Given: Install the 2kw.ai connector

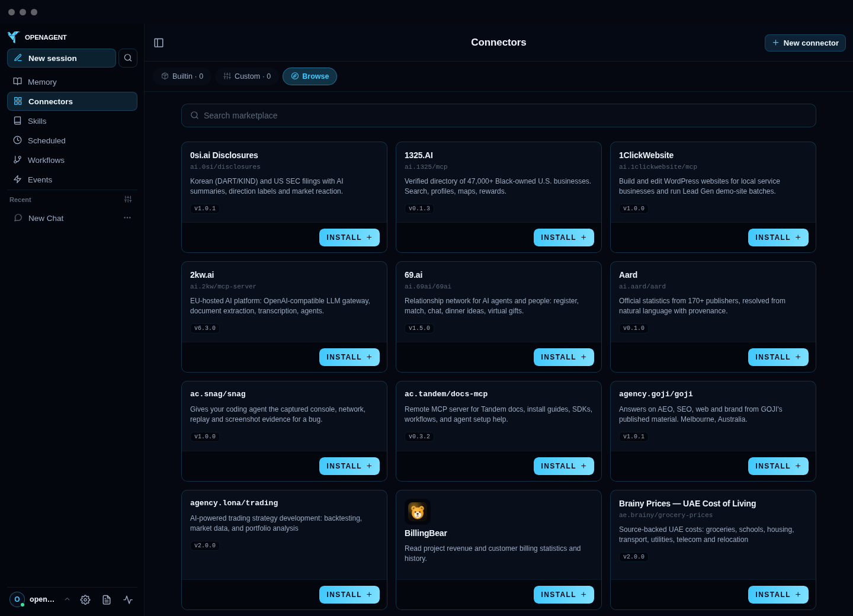Looking at the screenshot, I should pyautogui.click(x=349, y=357).
